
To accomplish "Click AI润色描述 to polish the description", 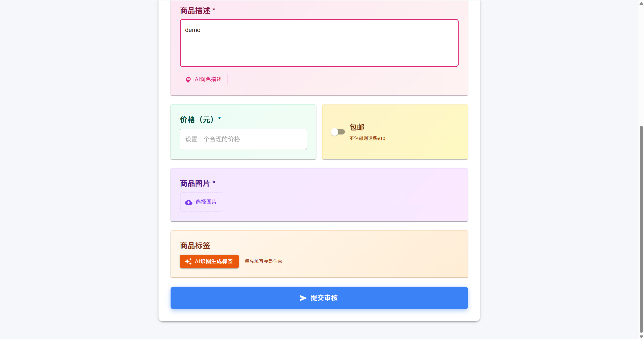I will [x=204, y=79].
